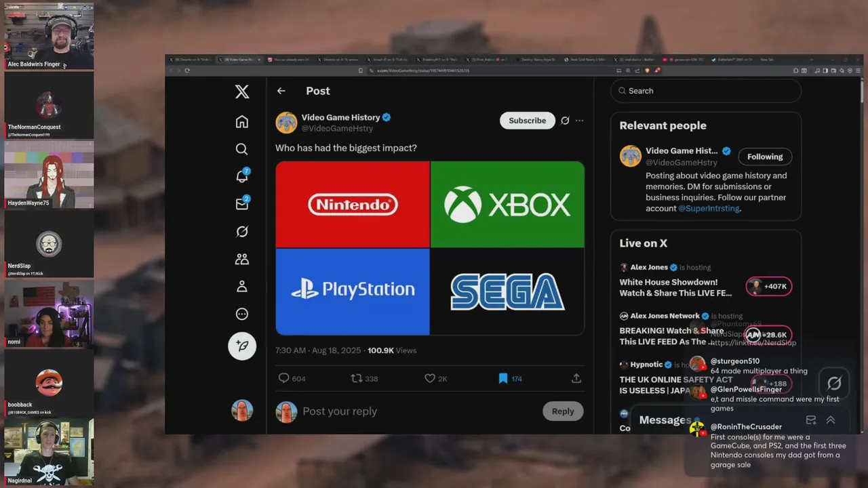Image resolution: width=868 pixels, height=488 pixels.
Task: Click the browser reload icon
Action: point(187,70)
